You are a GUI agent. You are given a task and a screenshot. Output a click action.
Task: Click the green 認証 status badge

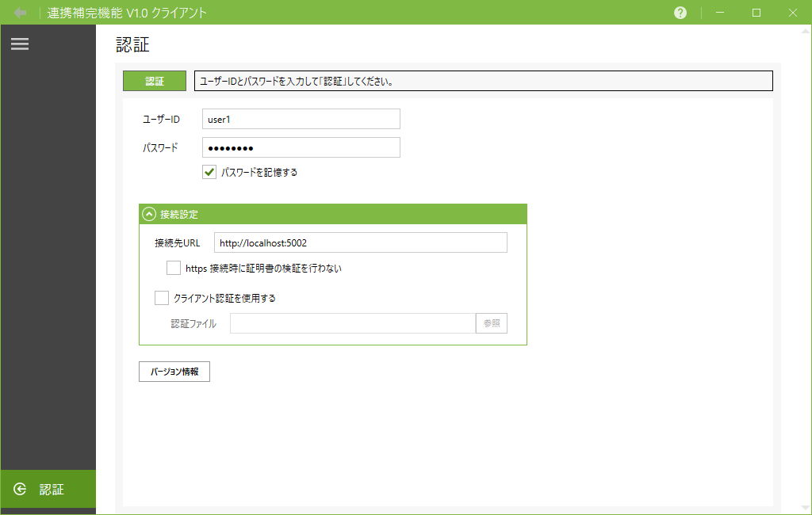pyautogui.click(x=154, y=80)
